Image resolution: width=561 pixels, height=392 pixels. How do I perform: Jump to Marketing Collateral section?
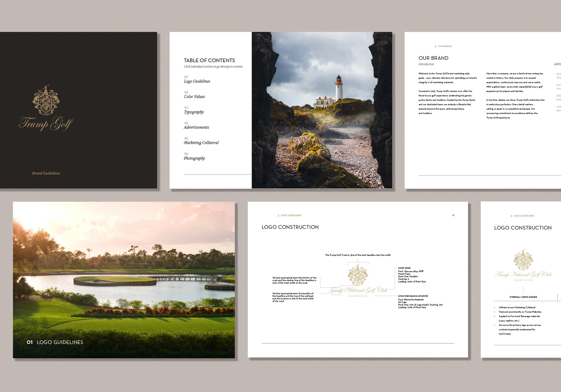click(x=201, y=143)
